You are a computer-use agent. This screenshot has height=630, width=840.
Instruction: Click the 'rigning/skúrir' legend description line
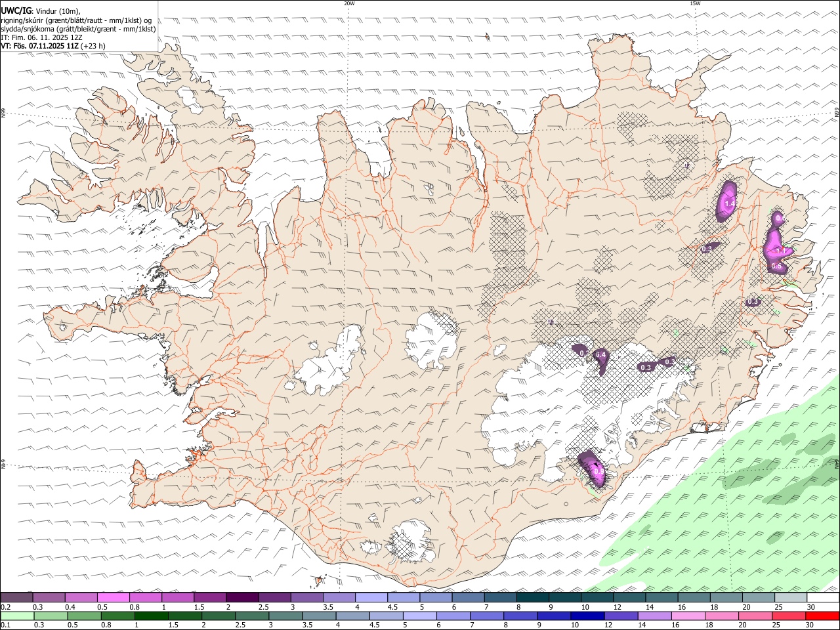click(x=75, y=20)
